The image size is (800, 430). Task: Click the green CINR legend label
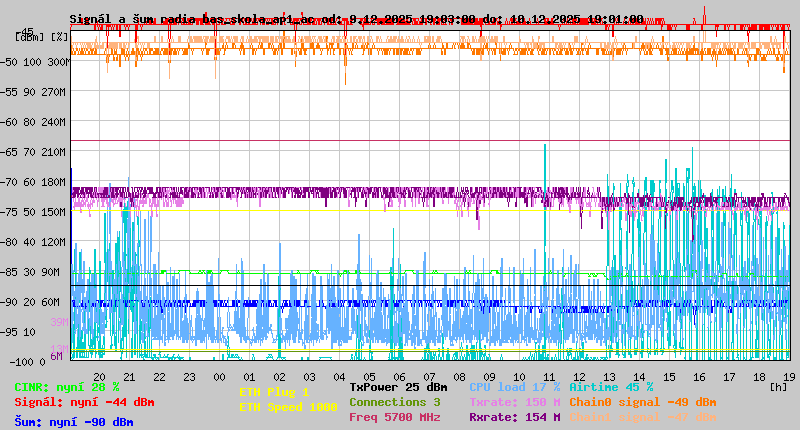[67, 387]
